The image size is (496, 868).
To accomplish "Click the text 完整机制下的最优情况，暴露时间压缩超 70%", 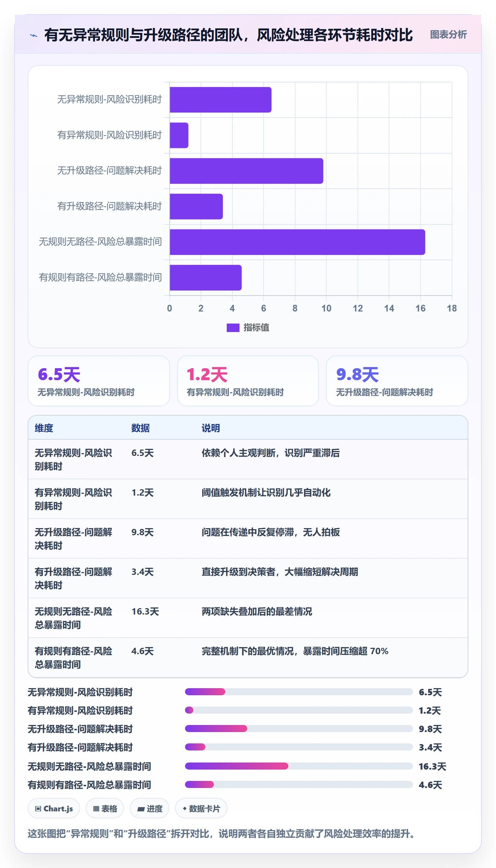I will 295,651.
